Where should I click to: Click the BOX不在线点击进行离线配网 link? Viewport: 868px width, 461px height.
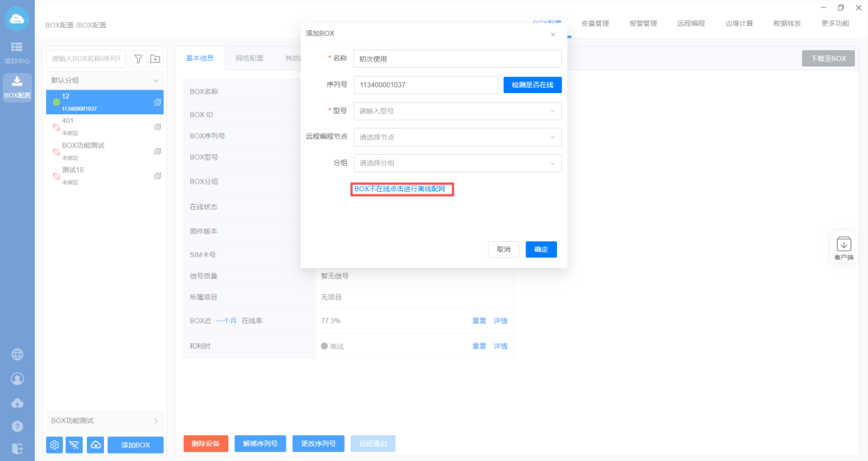pyautogui.click(x=402, y=189)
